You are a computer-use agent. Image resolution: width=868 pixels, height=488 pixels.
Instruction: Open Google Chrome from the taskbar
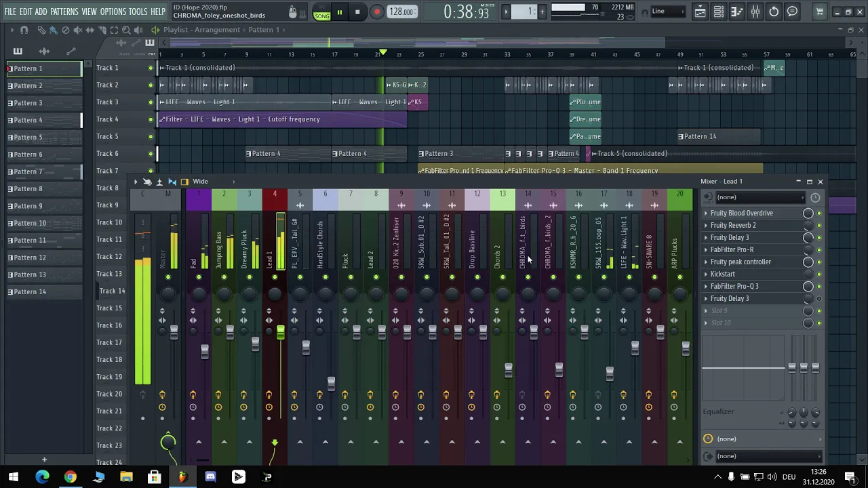tap(70, 477)
